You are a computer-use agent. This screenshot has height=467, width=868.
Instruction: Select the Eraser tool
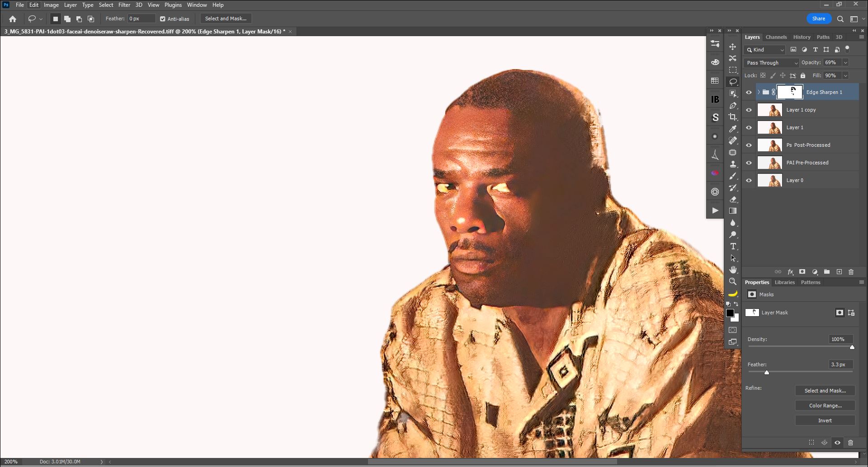[x=732, y=199]
